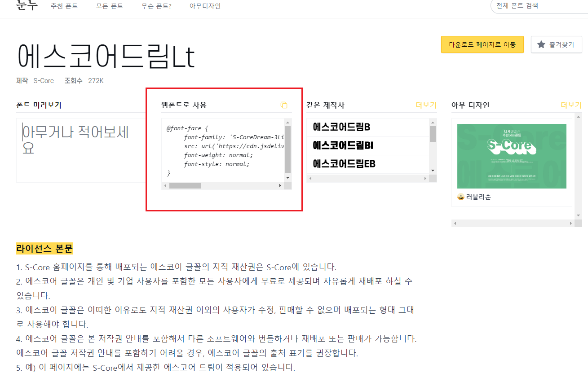Click 같은 제작사 list scroll up arrow
Image resolution: width=588 pixels, height=373 pixels.
click(x=433, y=122)
